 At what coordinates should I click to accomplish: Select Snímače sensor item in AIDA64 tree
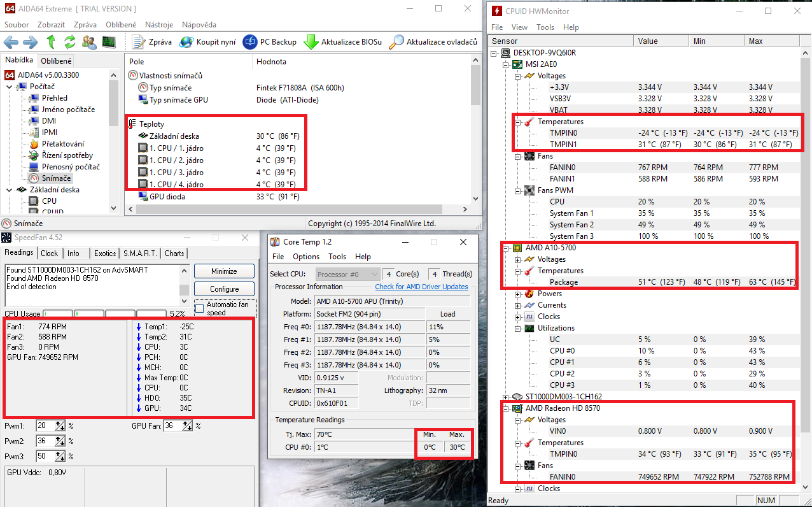tap(50, 178)
